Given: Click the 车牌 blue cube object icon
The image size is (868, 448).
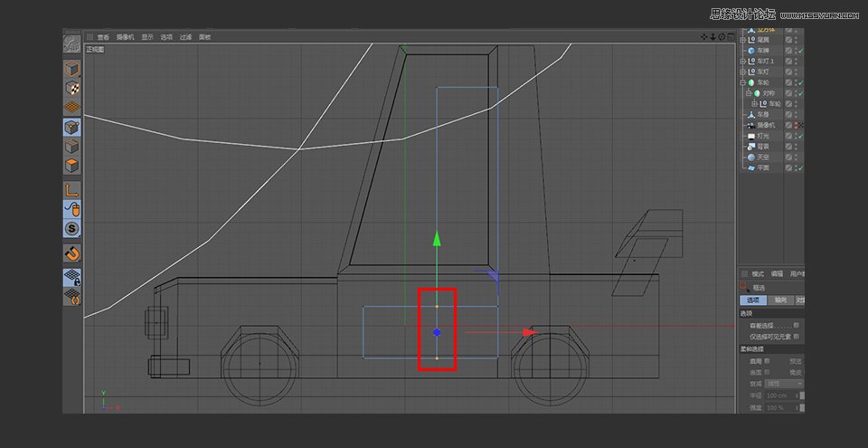Looking at the screenshot, I should 751,51.
